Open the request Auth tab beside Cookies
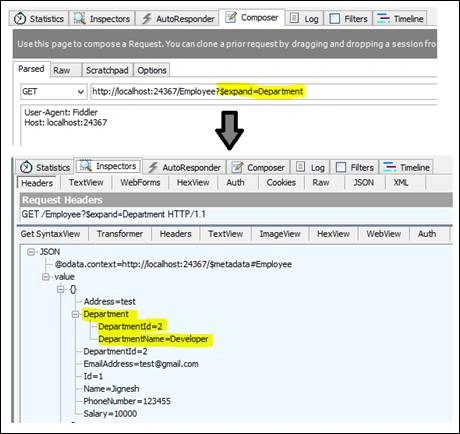 (235, 182)
